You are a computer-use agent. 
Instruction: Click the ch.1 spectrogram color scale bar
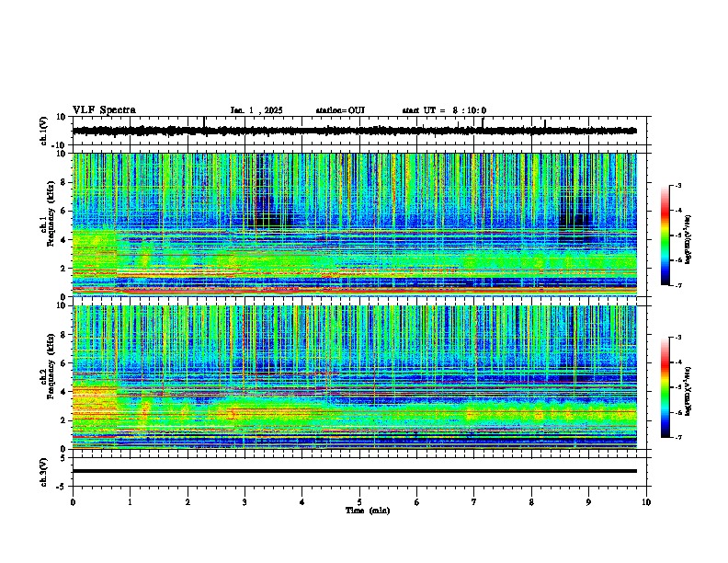click(665, 236)
